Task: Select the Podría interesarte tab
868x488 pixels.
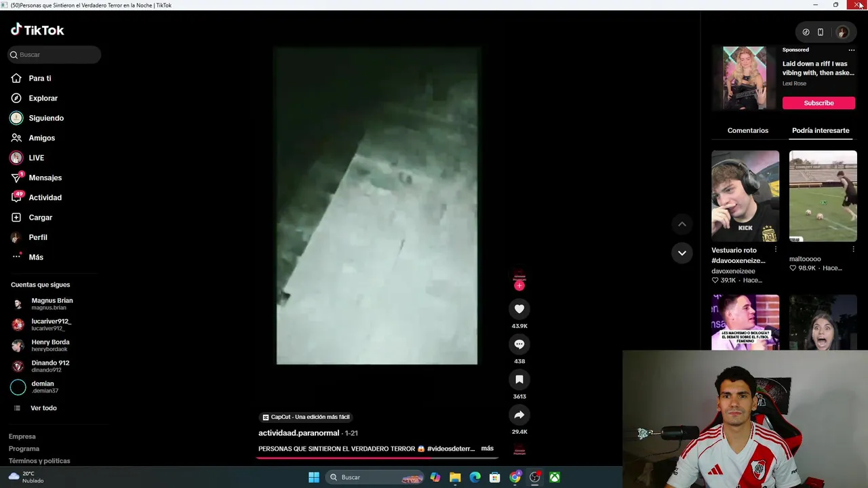Action: pyautogui.click(x=821, y=130)
